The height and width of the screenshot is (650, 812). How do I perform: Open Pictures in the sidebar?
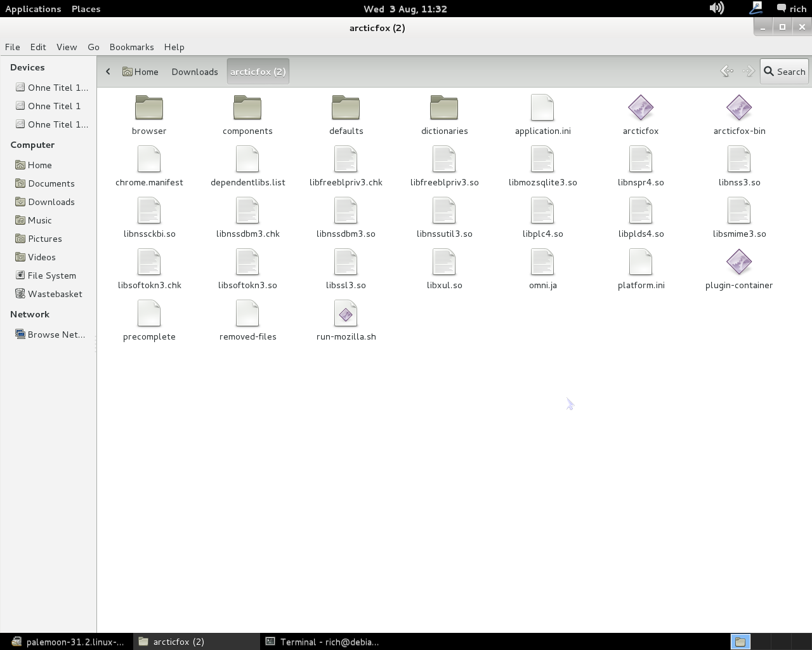(39, 239)
